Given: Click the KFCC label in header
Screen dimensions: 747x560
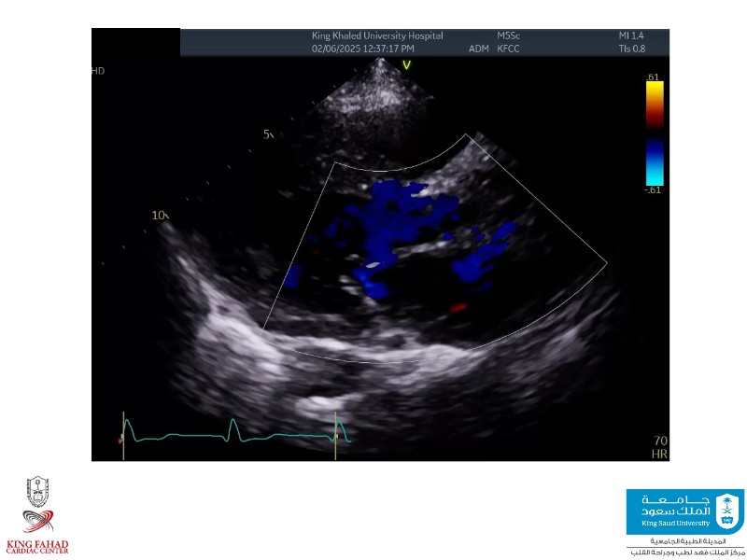Looking at the screenshot, I should click(x=509, y=48).
